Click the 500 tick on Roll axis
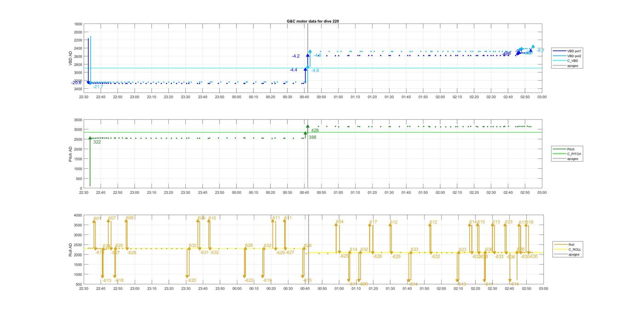Viewport: 644px width, 319px height. [x=79, y=284]
